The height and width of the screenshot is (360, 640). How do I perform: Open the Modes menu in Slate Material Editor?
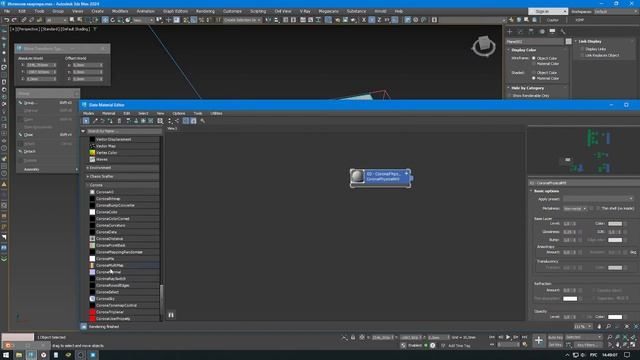pos(89,113)
